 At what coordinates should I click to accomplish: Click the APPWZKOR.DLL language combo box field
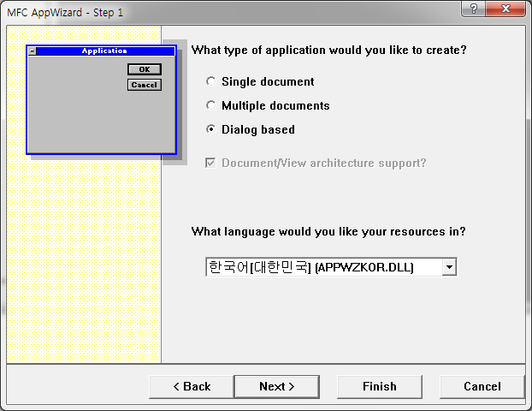(x=331, y=267)
